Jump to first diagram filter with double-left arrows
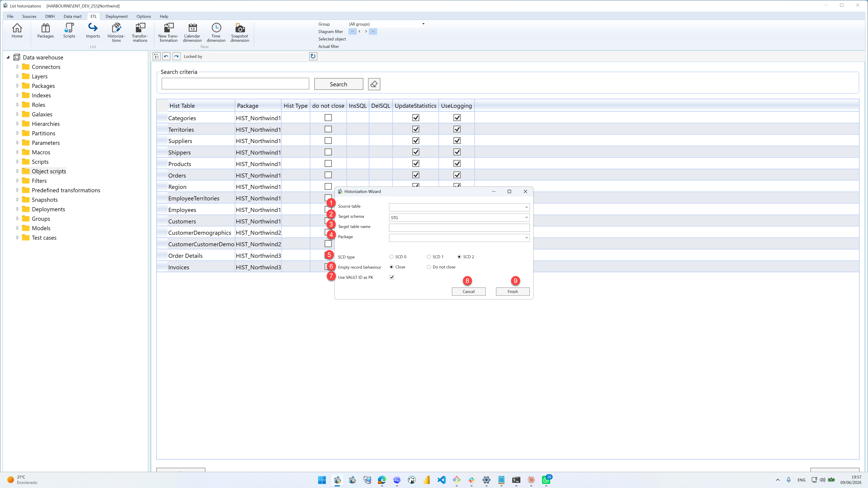The width and height of the screenshot is (868, 488). click(x=352, y=31)
